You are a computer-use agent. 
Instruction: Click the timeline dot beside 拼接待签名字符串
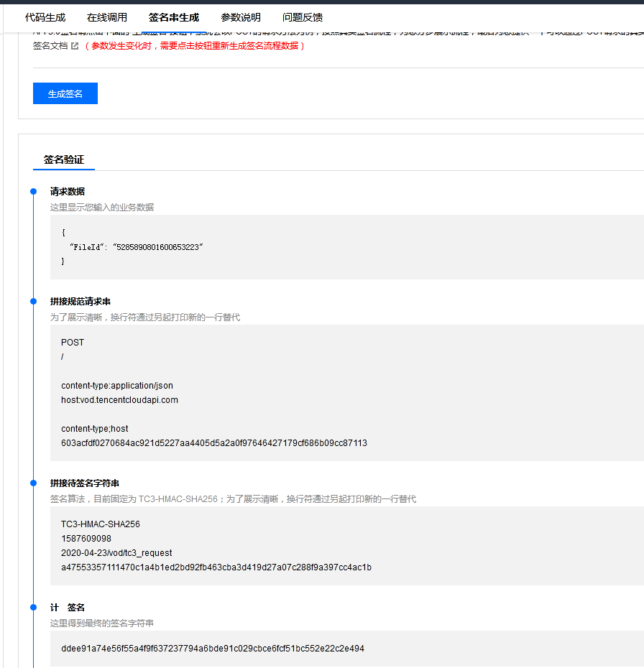32,483
